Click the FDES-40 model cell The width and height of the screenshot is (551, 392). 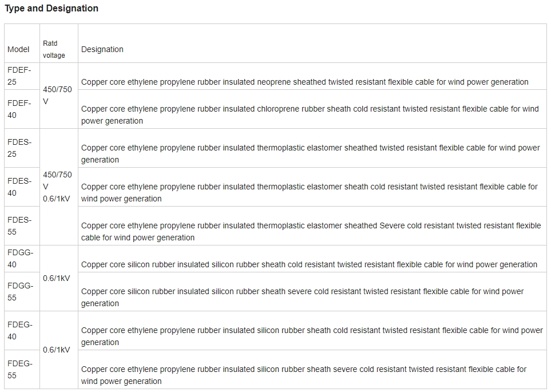click(x=22, y=187)
